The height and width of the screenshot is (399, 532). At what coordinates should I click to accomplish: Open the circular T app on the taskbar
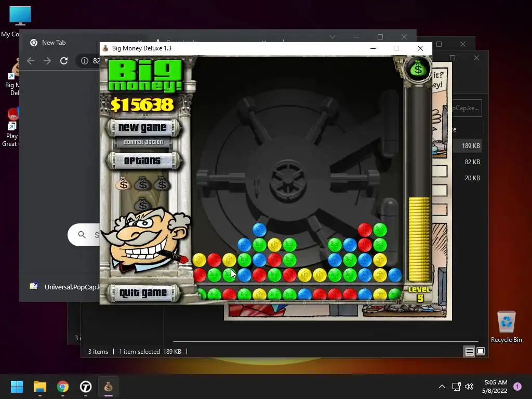coord(86,387)
